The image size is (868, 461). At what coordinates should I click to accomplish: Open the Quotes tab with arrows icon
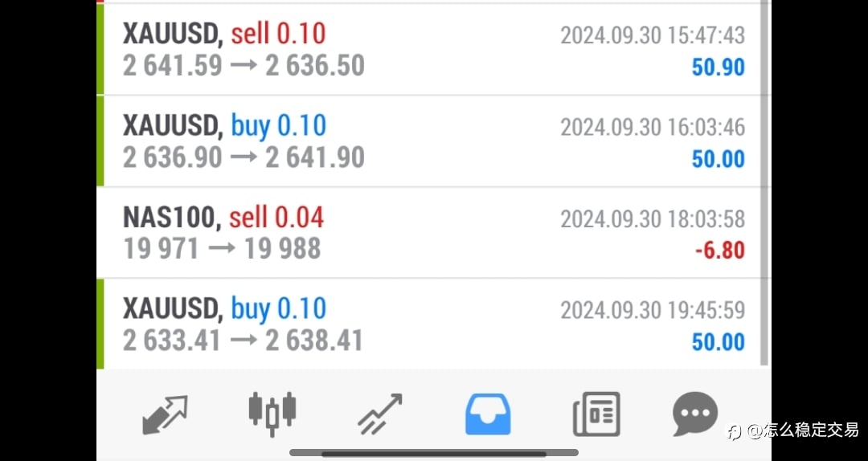click(165, 414)
